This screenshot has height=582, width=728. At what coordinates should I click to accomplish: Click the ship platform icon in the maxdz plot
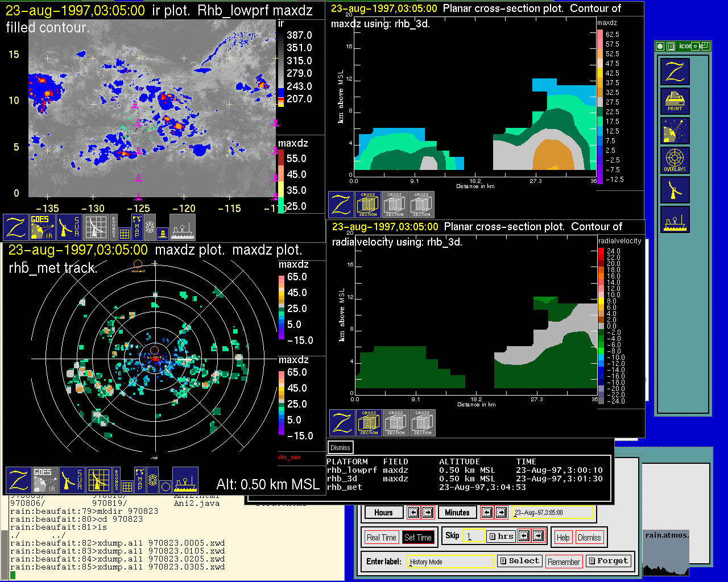185,480
